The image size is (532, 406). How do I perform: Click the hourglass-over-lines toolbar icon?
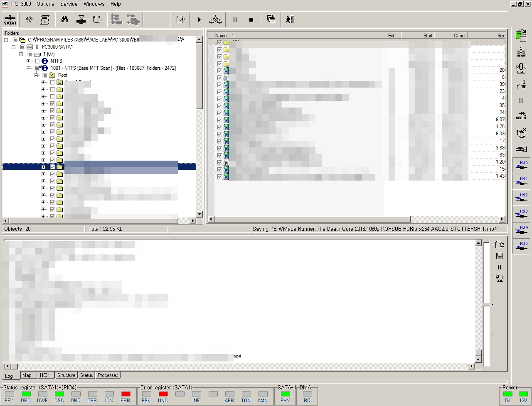[81, 20]
